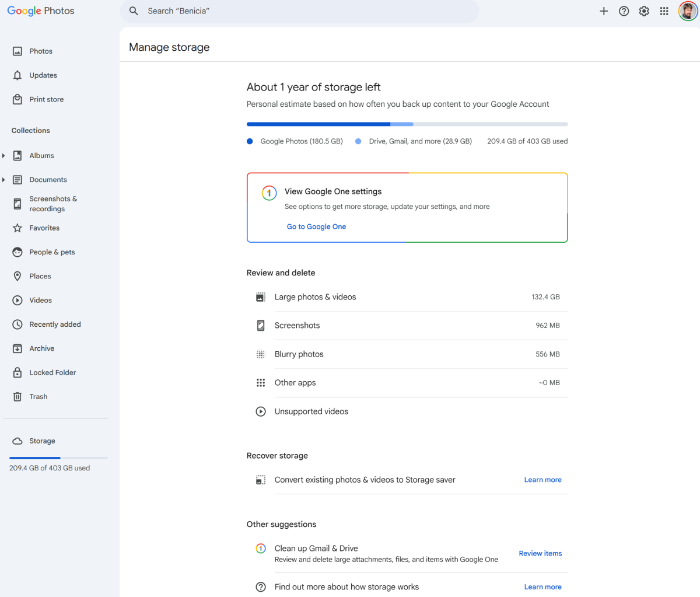Click the Storage cloud icon
Image resolution: width=700 pixels, height=597 pixels.
[17, 441]
